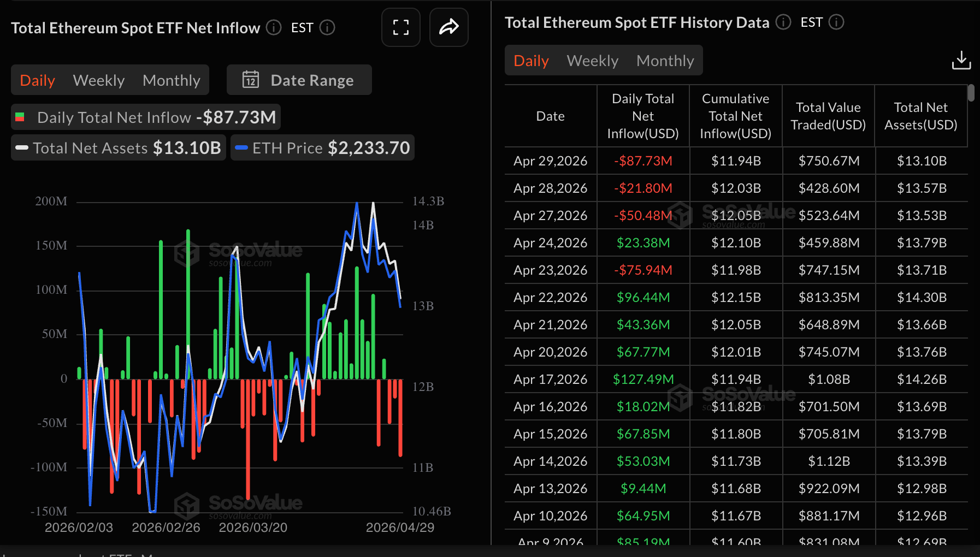
Task: Select Daily tab in history table
Action: 531,61
